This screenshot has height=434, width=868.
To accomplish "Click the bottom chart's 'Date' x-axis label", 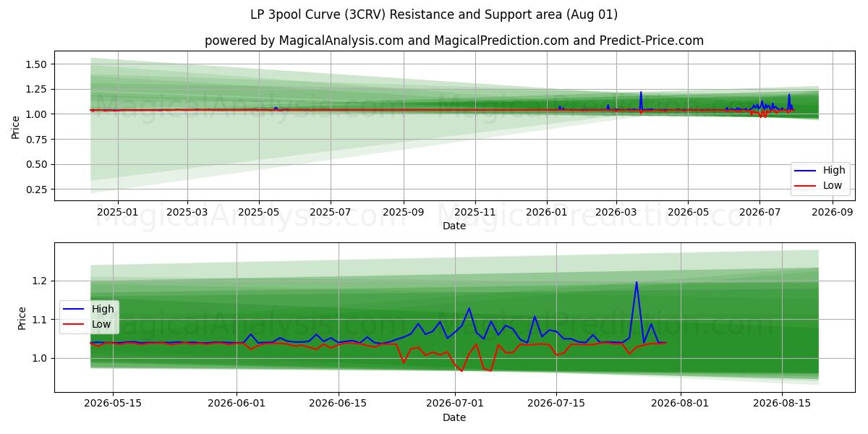I will click(454, 417).
